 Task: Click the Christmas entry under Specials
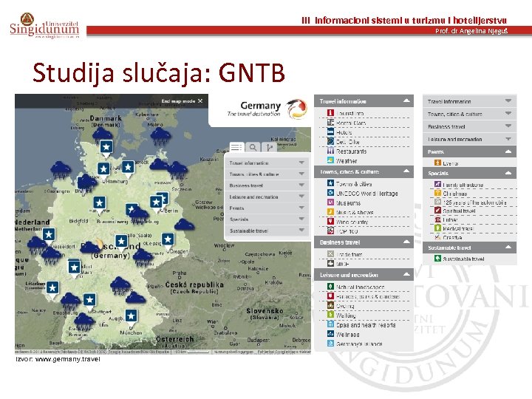pyautogui.click(x=455, y=194)
